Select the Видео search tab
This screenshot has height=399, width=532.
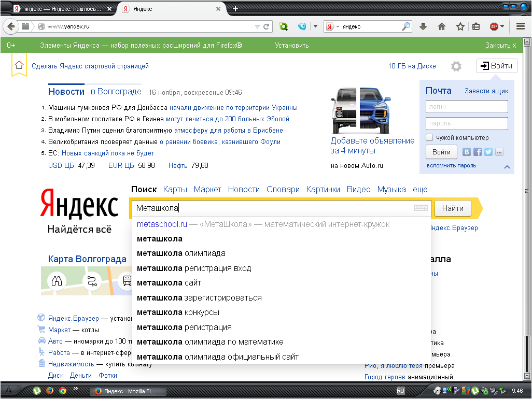click(x=358, y=189)
